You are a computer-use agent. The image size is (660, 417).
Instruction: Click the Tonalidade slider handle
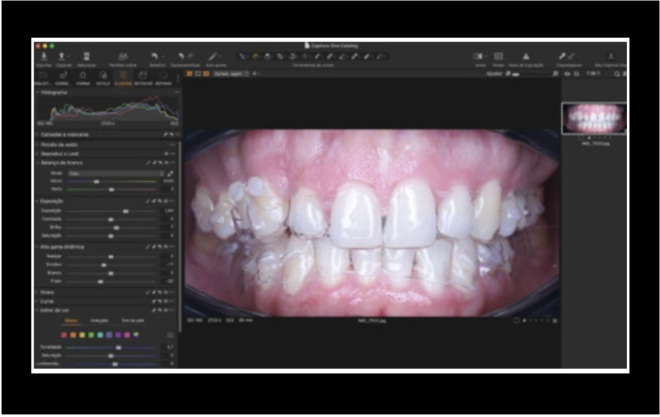[x=118, y=348]
